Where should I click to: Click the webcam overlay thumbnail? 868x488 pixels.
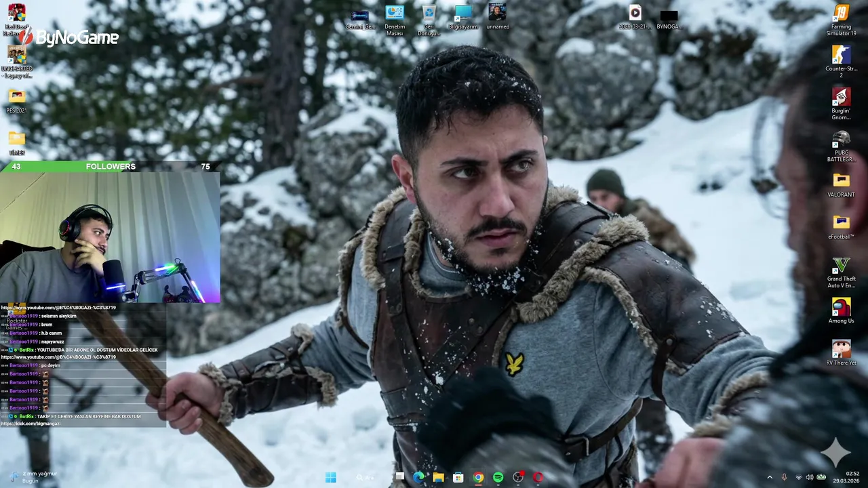(110, 237)
